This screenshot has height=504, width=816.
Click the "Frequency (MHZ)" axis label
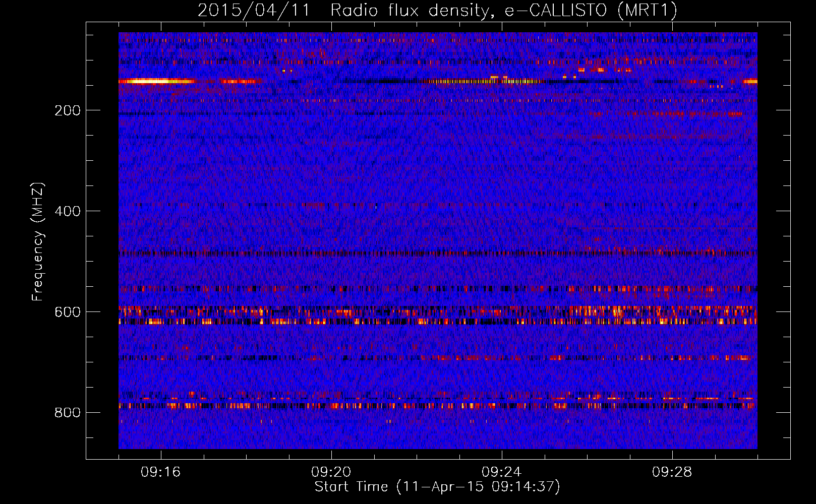pyautogui.click(x=37, y=242)
